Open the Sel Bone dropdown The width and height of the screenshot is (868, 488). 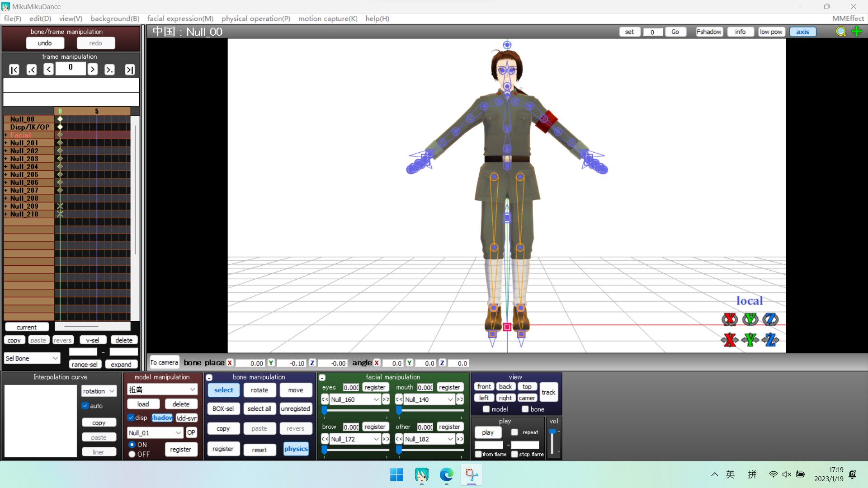tap(32, 358)
